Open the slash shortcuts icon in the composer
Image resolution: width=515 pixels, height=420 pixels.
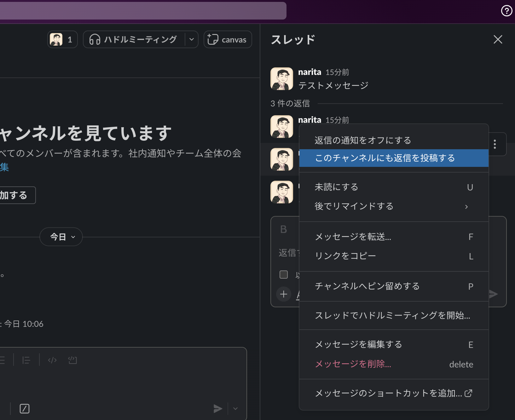[25, 408]
